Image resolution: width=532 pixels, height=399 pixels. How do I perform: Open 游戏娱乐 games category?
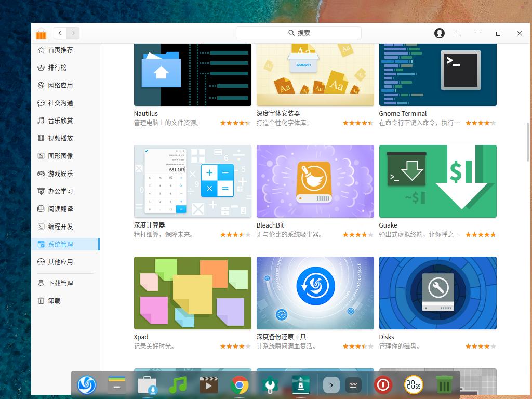(x=60, y=174)
